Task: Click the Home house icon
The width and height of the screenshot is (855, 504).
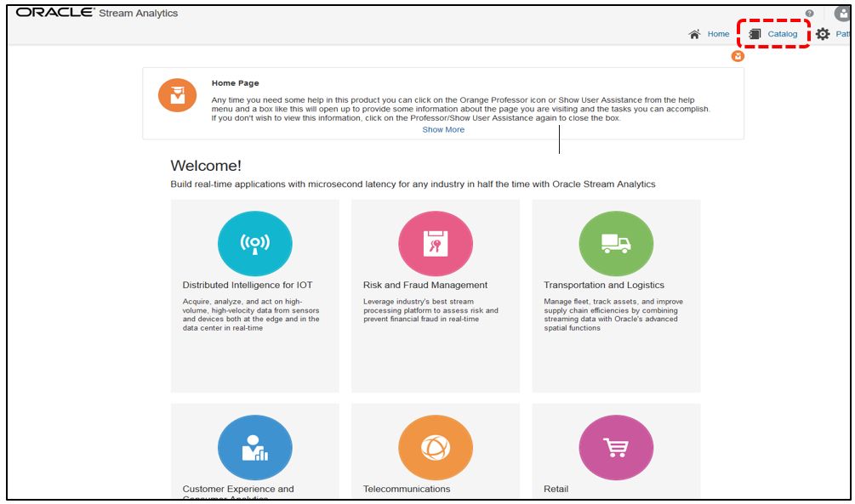Action: pyautogui.click(x=694, y=34)
